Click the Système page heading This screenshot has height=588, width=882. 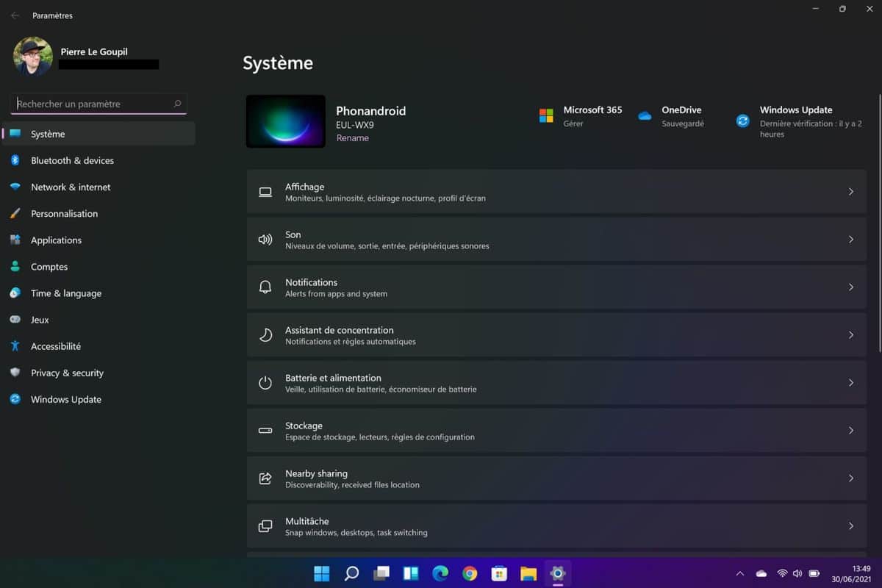click(x=278, y=63)
